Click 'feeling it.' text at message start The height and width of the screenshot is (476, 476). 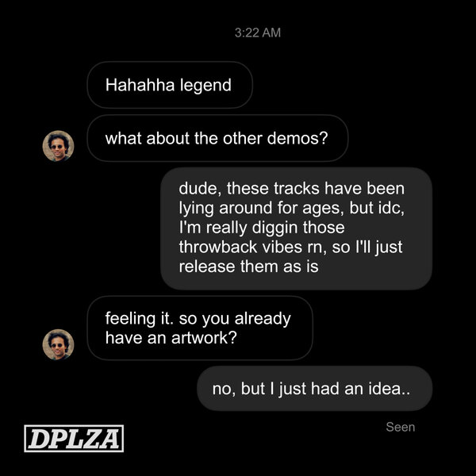coord(140,319)
